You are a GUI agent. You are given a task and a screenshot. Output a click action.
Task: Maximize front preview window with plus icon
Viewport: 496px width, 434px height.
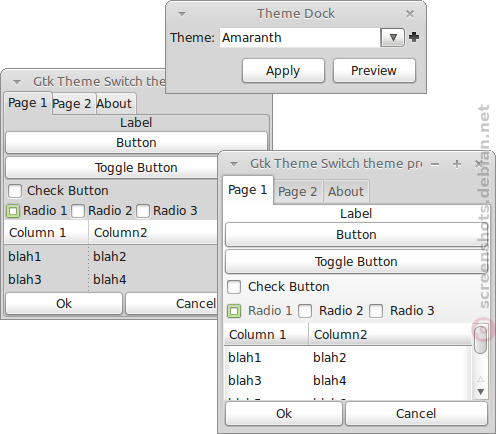457,164
